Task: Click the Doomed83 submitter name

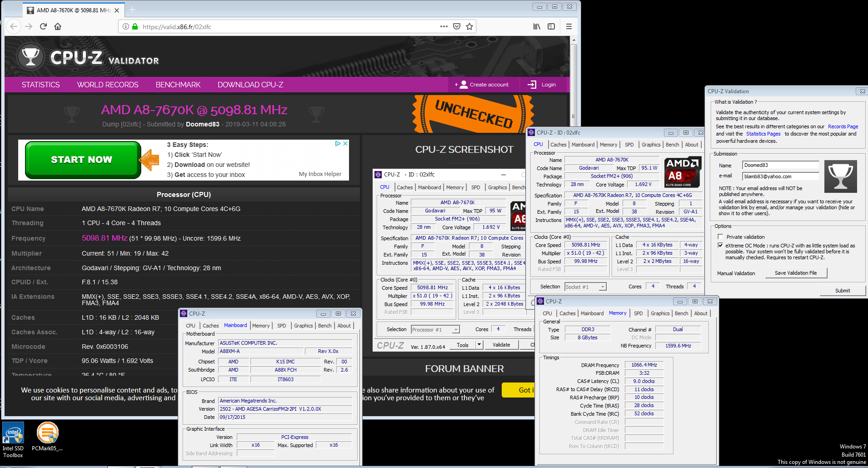Action: point(203,124)
